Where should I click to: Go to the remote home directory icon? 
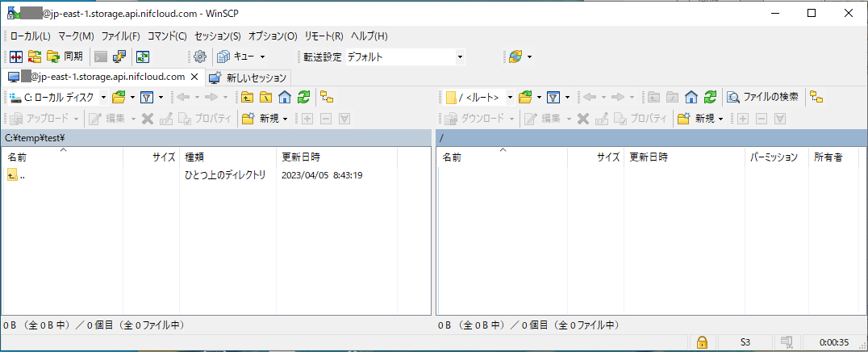[691, 98]
